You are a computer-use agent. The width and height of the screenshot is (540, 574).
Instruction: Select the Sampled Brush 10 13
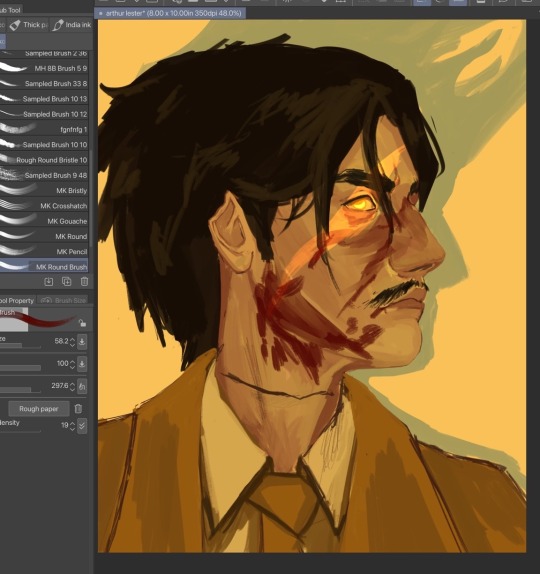pyautogui.click(x=44, y=99)
